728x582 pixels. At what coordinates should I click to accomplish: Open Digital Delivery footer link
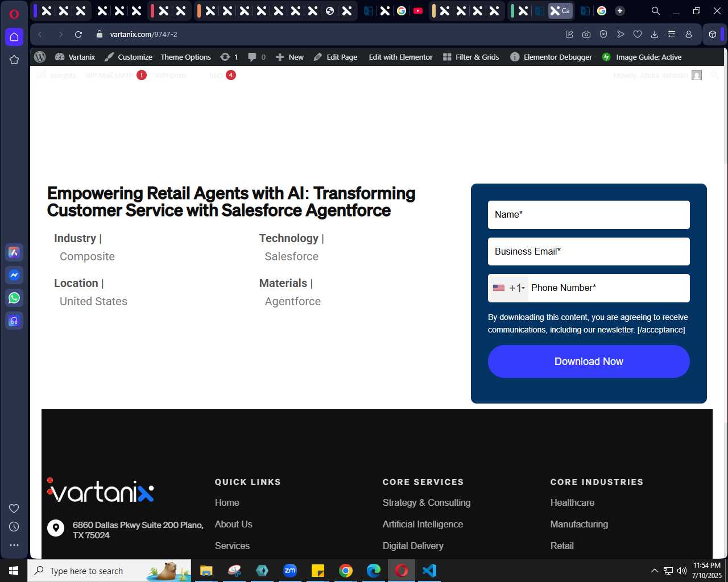(x=413, y=546)
